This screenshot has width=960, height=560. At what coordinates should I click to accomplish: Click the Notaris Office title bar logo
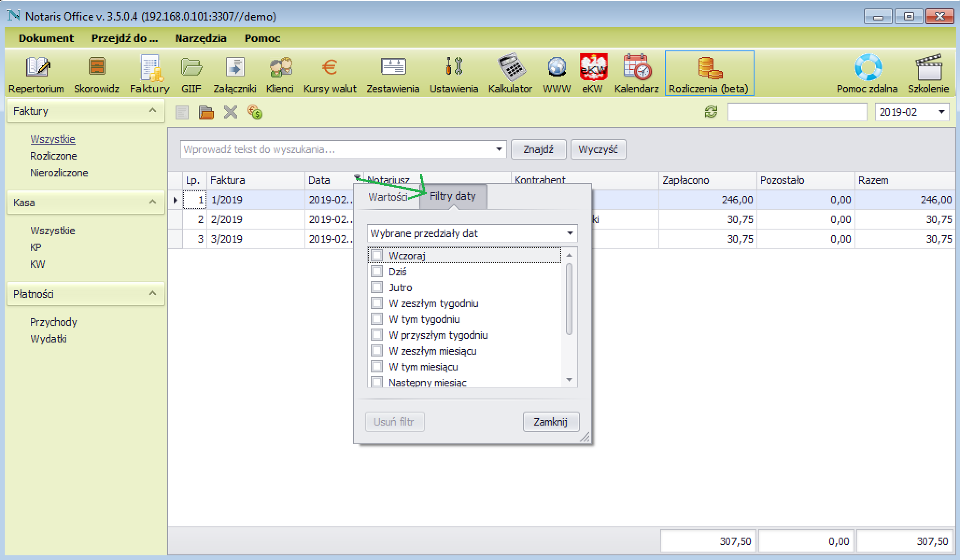14,16
